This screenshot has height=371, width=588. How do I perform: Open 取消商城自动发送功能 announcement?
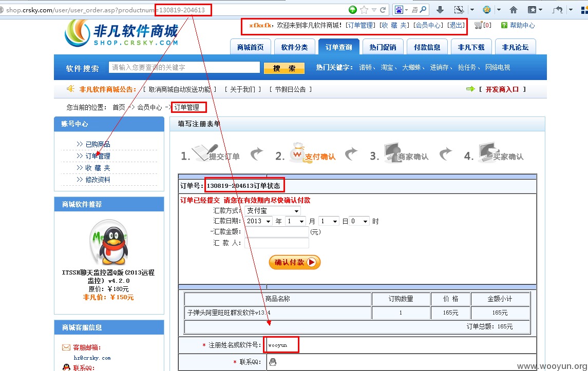coord(180,89)
